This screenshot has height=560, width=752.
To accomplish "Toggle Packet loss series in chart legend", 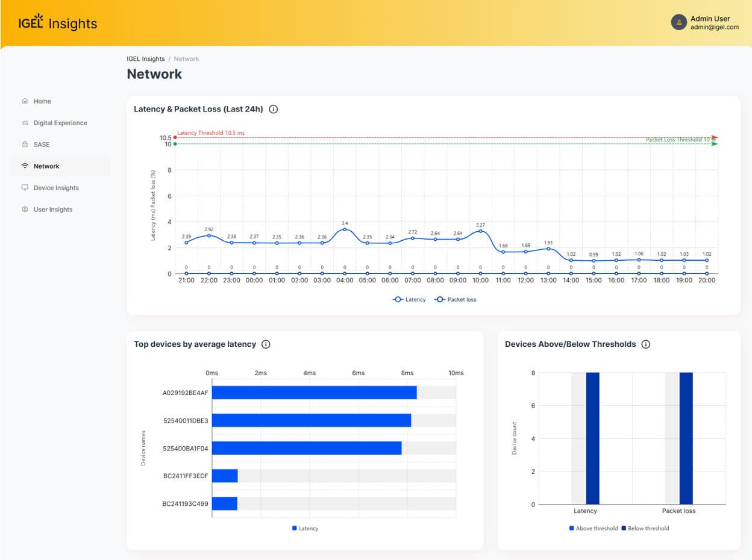I will (456, 299).
